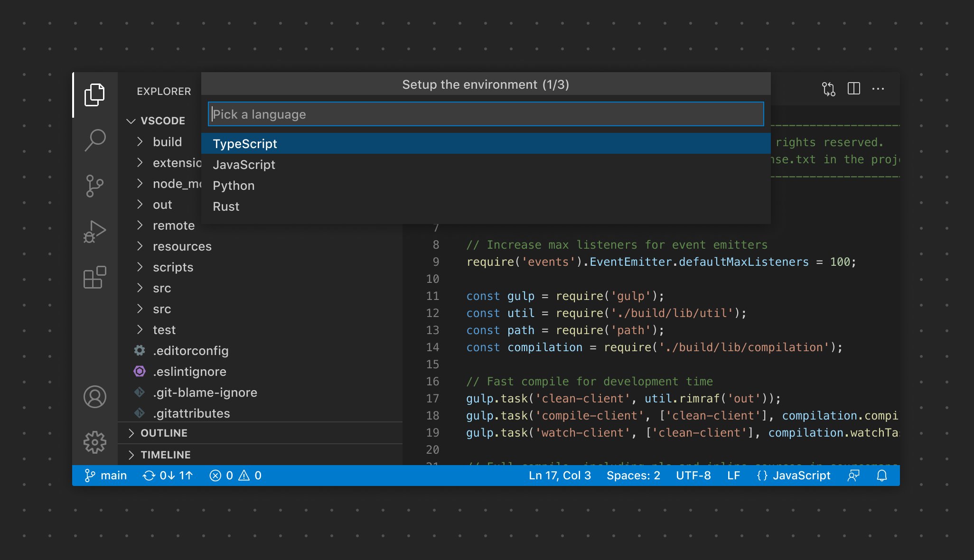Click the main branch status button
The height and width of the screenshot is (560, 974).
click(106, 476)
